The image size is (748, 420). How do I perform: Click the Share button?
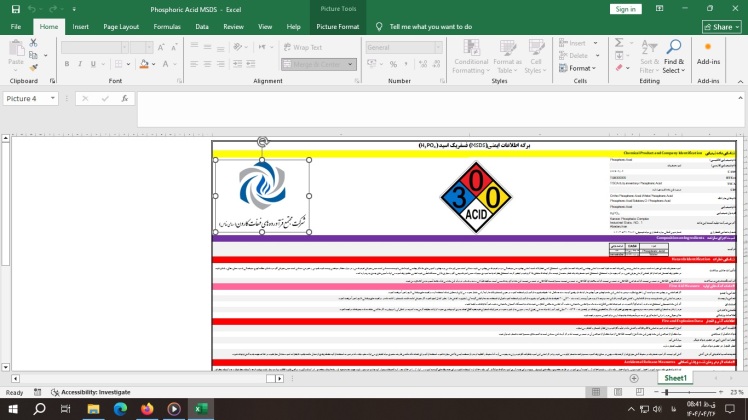pyautogui.click(x=718, y=27)
